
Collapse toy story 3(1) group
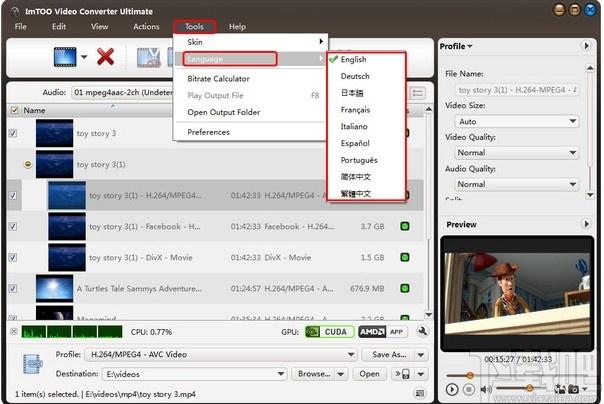(x=28, y=164)
